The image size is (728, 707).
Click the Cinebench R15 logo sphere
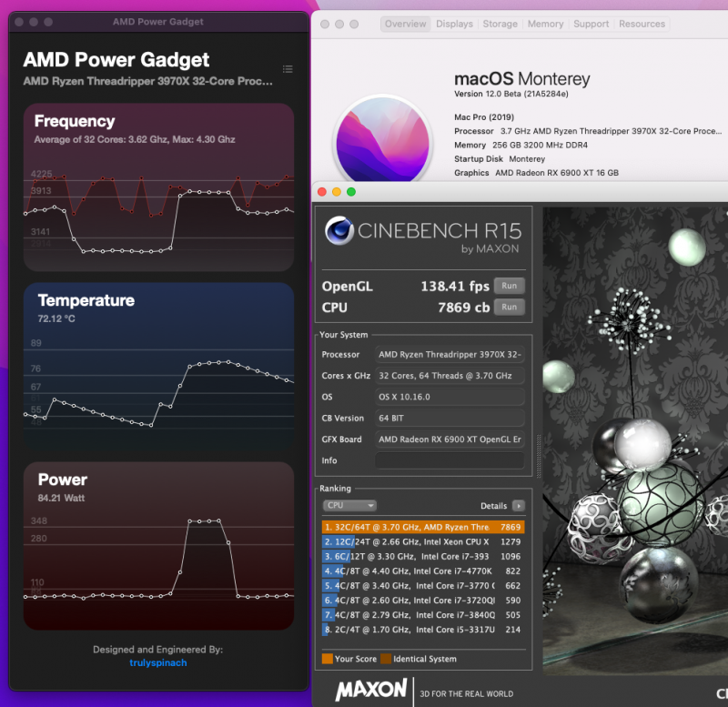339,230
